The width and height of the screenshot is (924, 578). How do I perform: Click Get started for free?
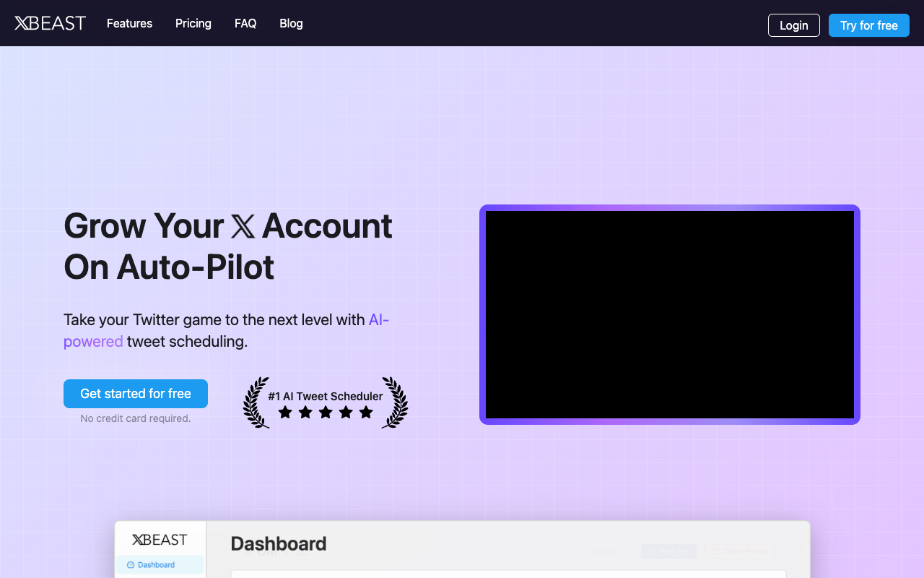[136, 394]
